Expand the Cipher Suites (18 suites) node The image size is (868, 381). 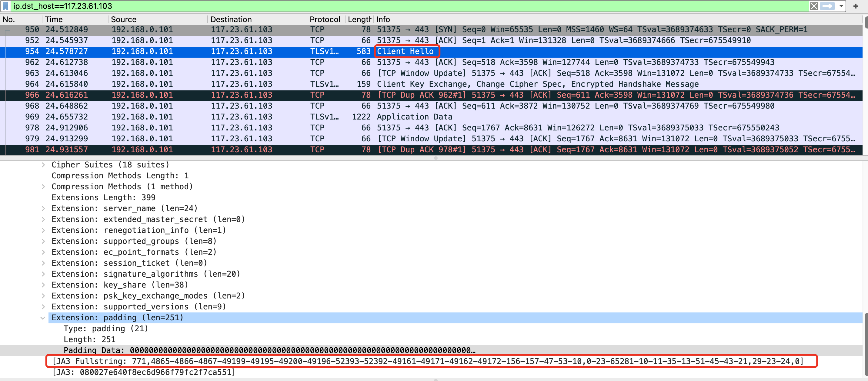(43, 165)
